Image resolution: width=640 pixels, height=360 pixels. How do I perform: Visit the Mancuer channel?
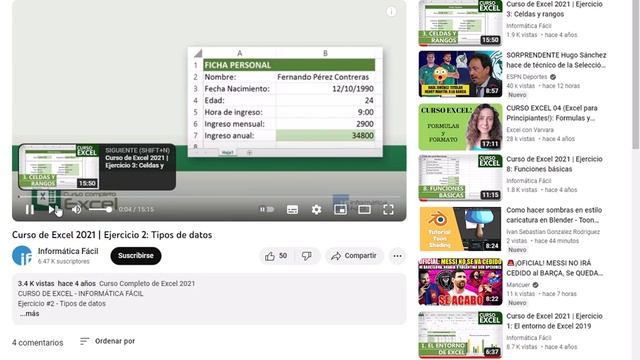[518, 285]
